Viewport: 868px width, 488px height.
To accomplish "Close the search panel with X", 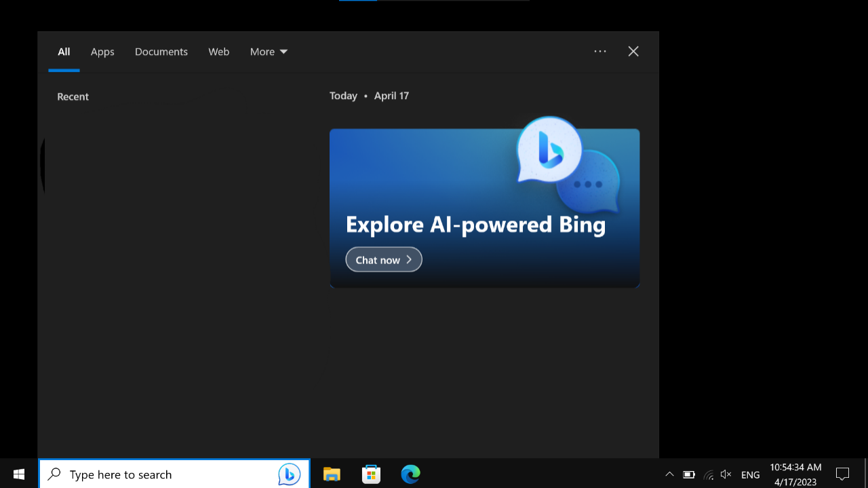I will click(x=633, y=51).
